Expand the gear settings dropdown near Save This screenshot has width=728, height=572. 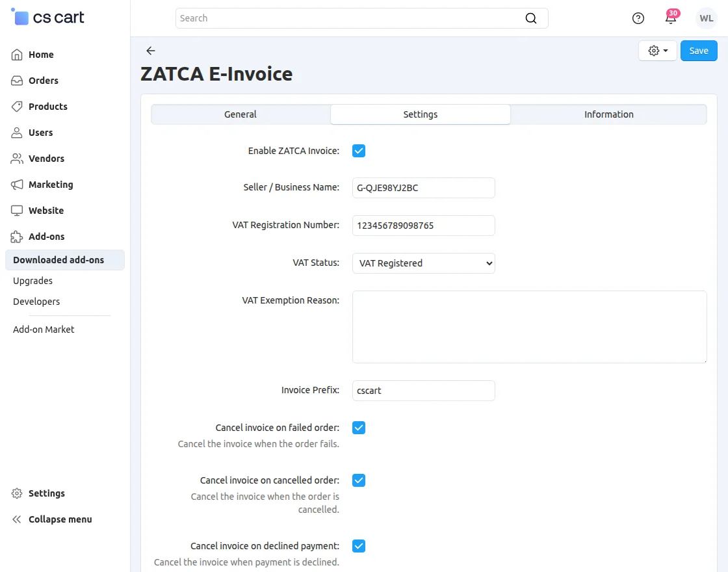657,50
